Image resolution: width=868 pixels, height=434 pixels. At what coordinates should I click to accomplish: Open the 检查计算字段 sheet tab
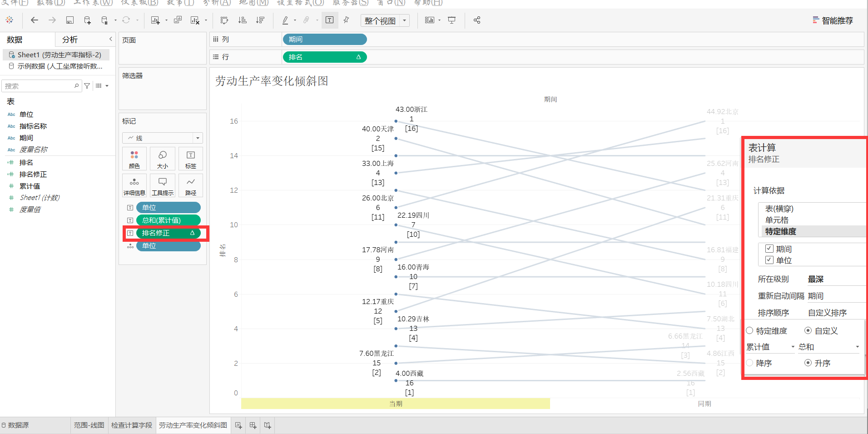point(132,425)
